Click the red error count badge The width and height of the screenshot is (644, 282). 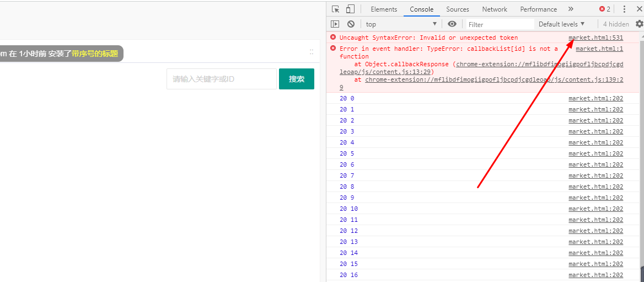[605, 9]
